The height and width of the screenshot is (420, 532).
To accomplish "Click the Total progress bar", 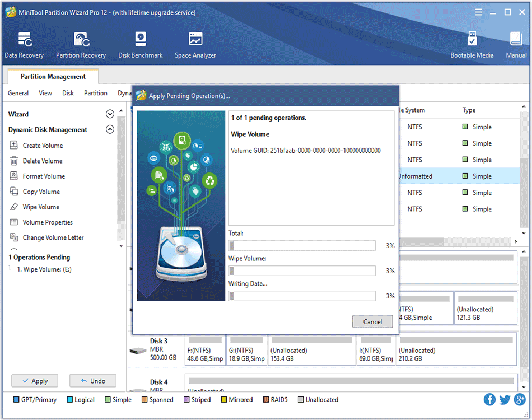I will pos(302,246).
